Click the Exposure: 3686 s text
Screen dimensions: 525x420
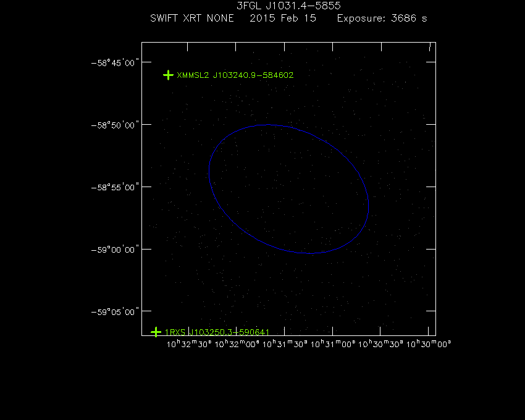(x=382, y=18)
